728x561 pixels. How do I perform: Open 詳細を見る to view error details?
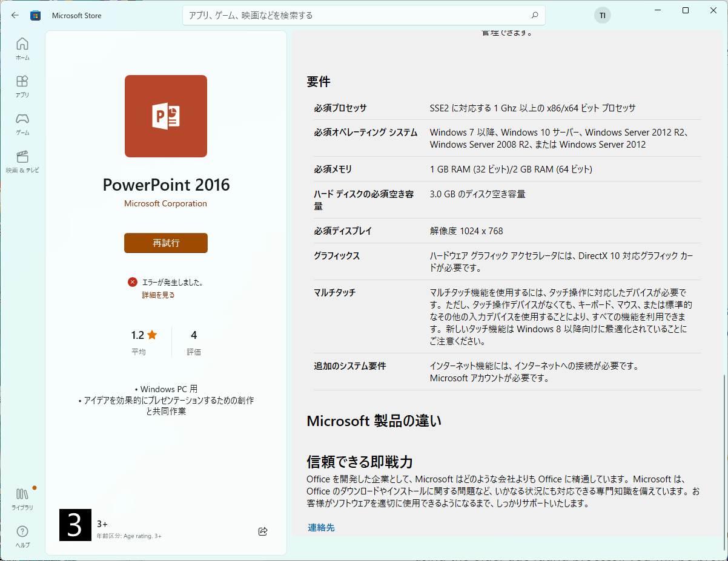(x=159, y=295)
